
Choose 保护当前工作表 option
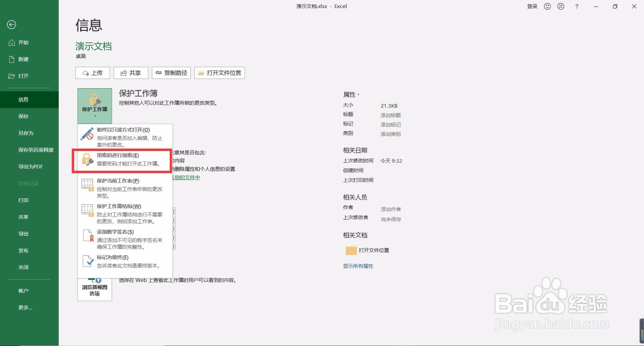tap(125, 188)
